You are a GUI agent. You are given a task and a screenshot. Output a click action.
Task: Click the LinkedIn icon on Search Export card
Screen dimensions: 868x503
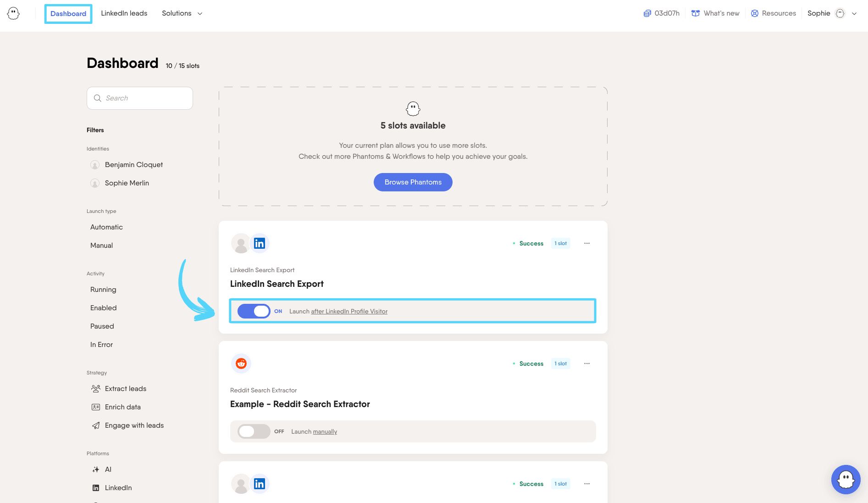pos(260,243)
